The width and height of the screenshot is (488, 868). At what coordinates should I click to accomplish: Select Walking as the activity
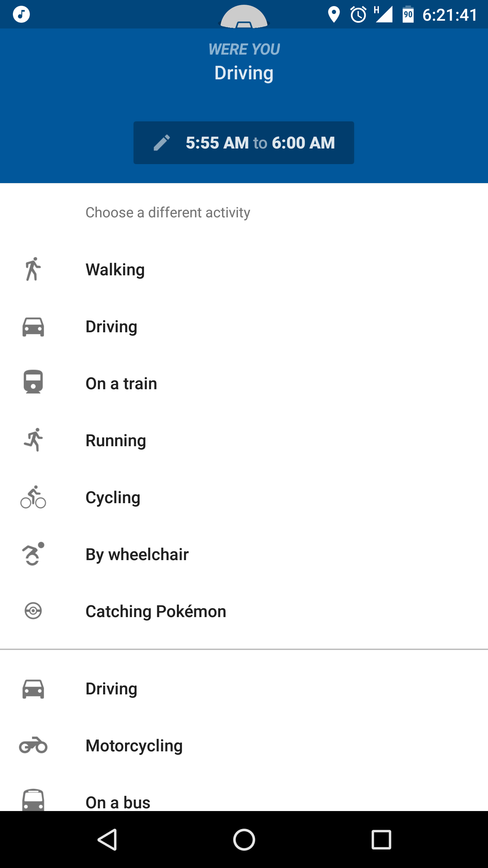pos(115,270)
